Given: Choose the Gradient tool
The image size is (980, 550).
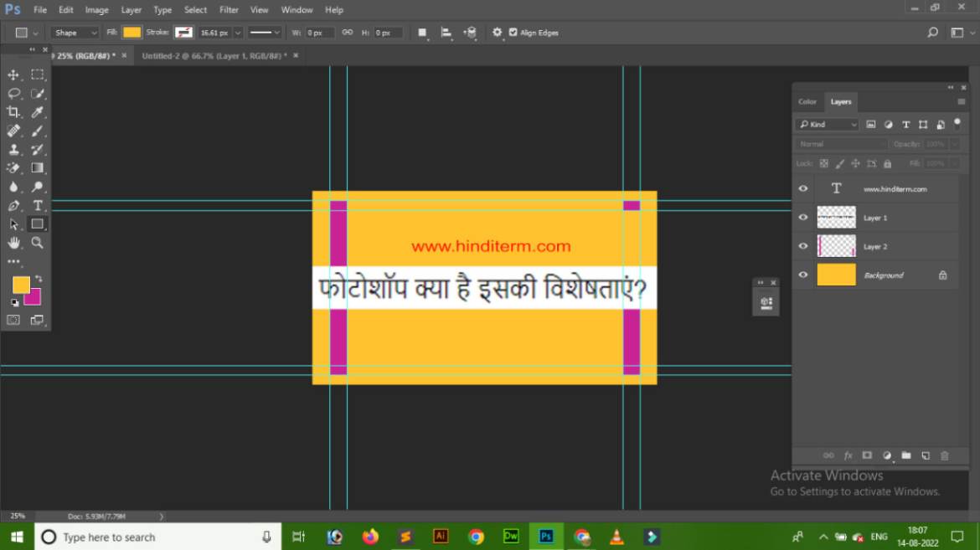Looking at the screenshot, I should (x=38, y=167).
